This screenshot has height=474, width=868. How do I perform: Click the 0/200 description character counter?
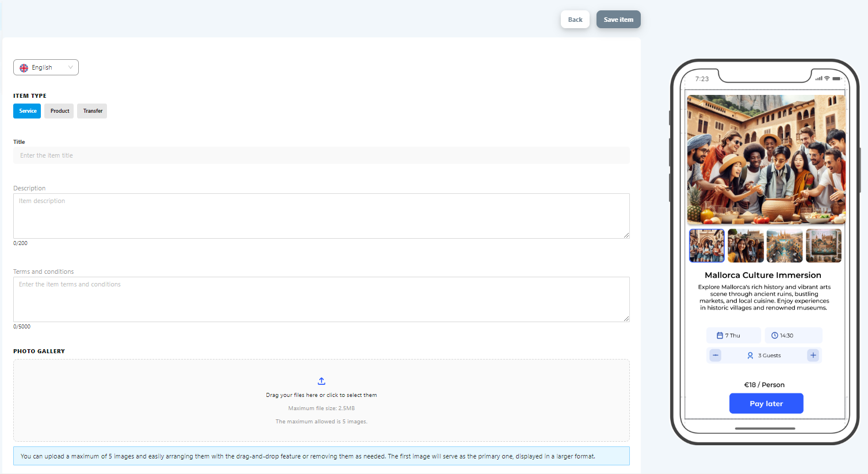20,243
